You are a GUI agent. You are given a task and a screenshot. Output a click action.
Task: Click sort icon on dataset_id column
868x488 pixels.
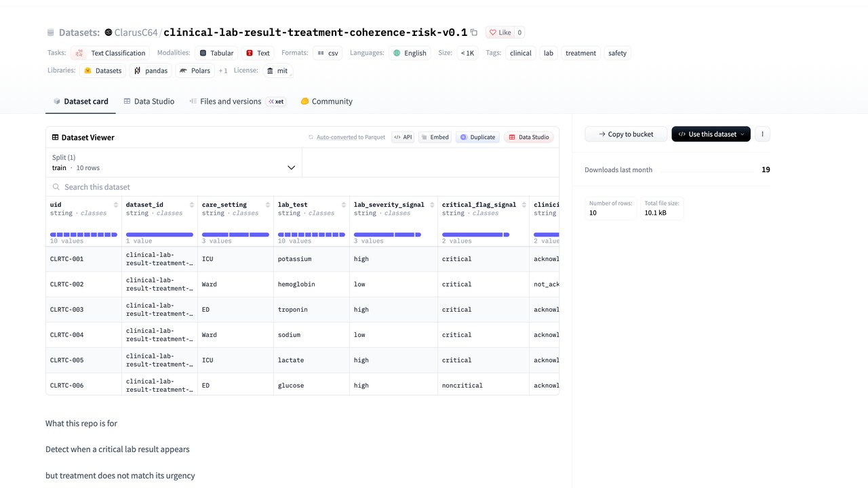pos(192,205)
